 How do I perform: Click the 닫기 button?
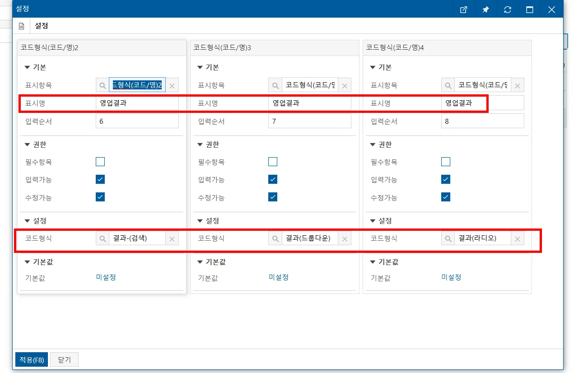[x=64, y=360]
